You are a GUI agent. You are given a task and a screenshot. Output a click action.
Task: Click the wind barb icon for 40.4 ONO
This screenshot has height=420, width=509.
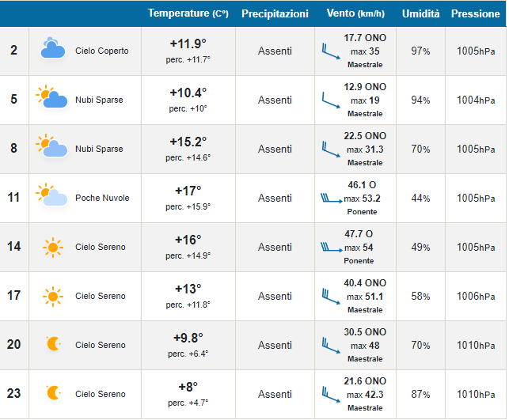(330, 297)
